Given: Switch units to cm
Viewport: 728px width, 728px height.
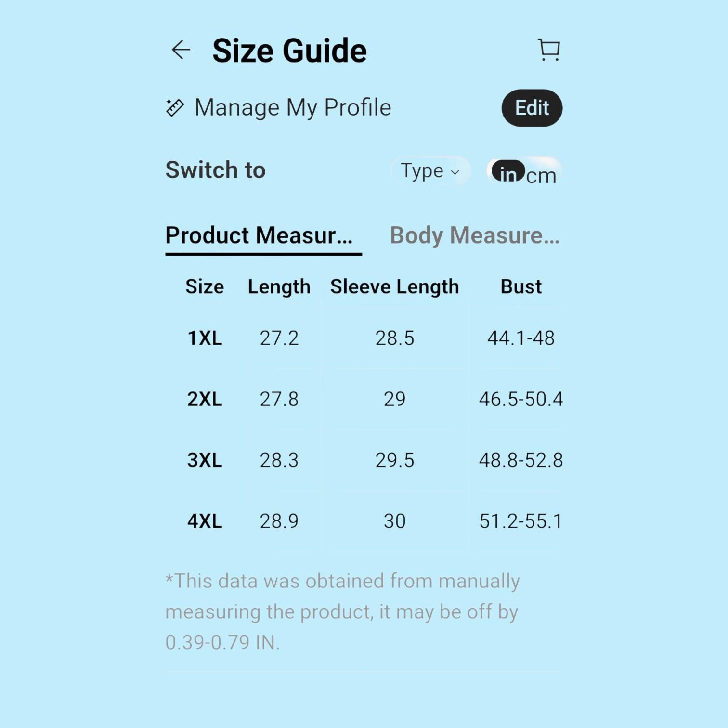Looking at the screenshot, I should (x=541, y=176).
